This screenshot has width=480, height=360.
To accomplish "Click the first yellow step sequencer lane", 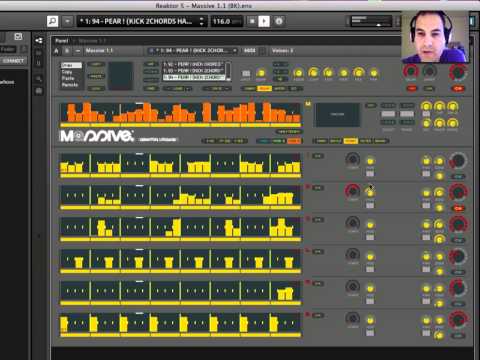I will (180, 163).
